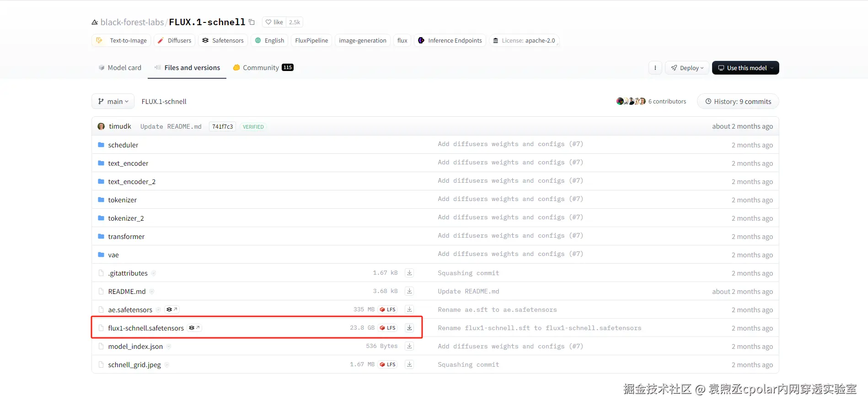
Task: Click safetensors viewer icon next to flux1-schnell.safetensors
Action: click(194, 328)
